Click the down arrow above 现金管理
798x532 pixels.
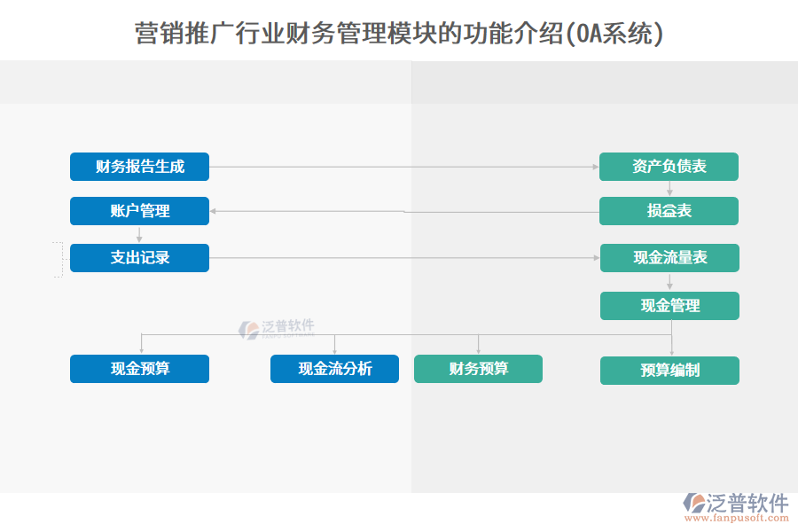click(x=669, y=286)
